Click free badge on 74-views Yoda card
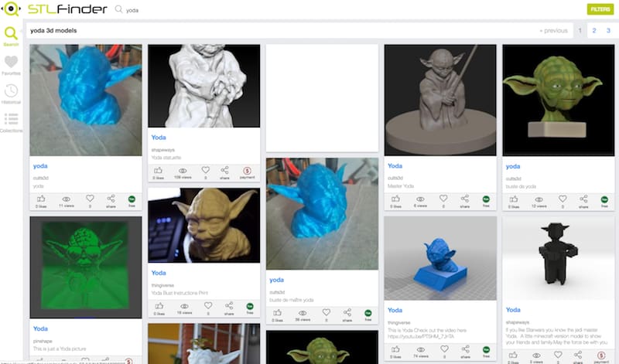The height and width of the screenshot is (364, 619). (487, 352)
